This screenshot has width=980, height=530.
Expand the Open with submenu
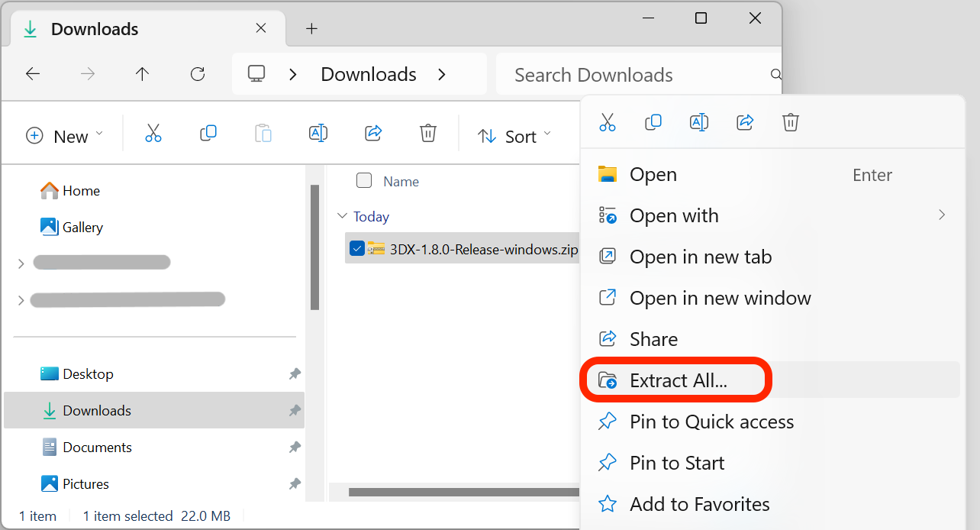point(674,215)
